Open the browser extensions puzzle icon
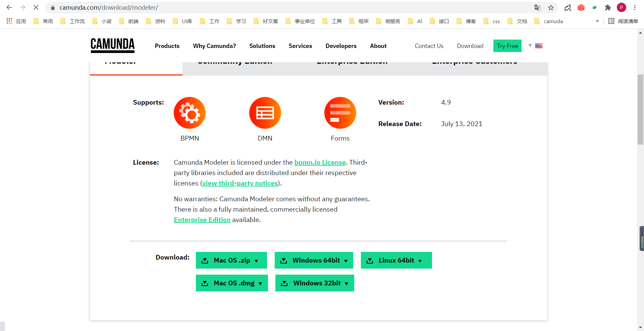 tap(608, 7)
